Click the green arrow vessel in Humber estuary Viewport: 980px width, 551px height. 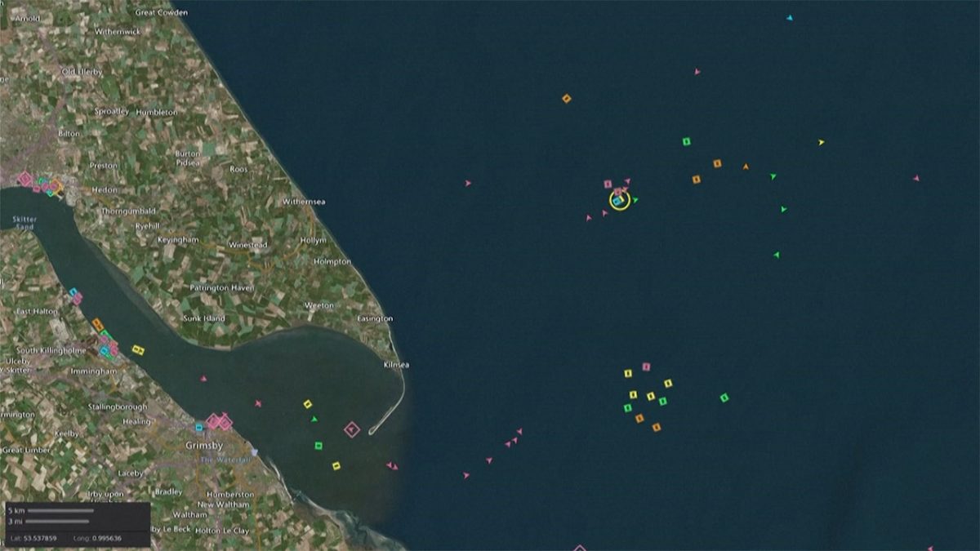[314, 419]
